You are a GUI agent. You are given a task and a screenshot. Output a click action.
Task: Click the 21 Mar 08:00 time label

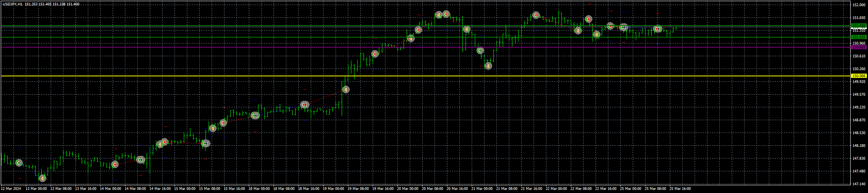point(507,189)
